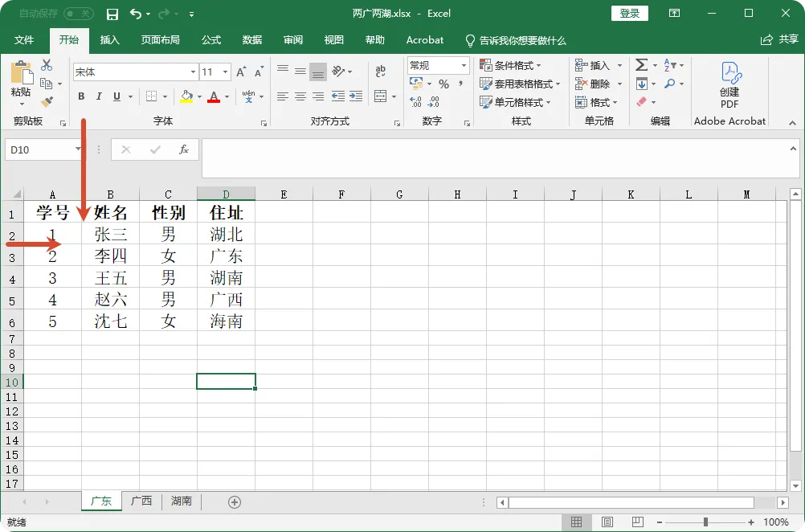Click the Select All corner
Image resolution: width=805 pixels, height=532 pixels.
(x=18, y=194)
